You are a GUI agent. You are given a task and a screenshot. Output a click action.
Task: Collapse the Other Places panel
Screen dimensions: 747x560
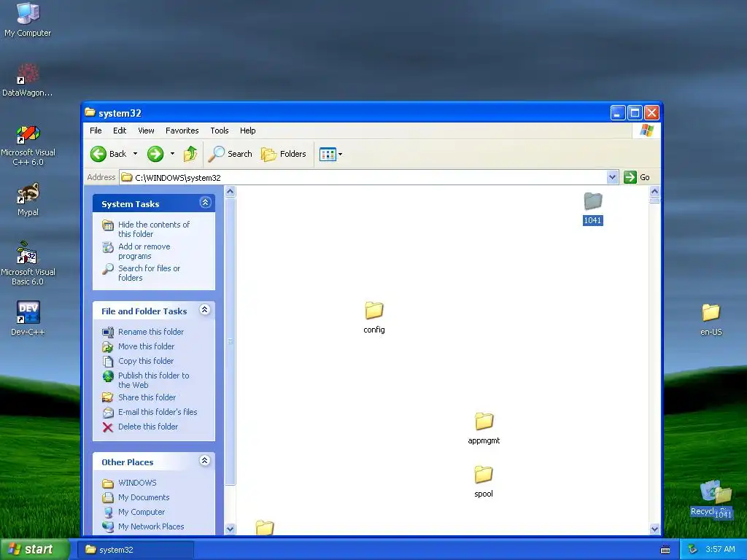tap(205, 461)
